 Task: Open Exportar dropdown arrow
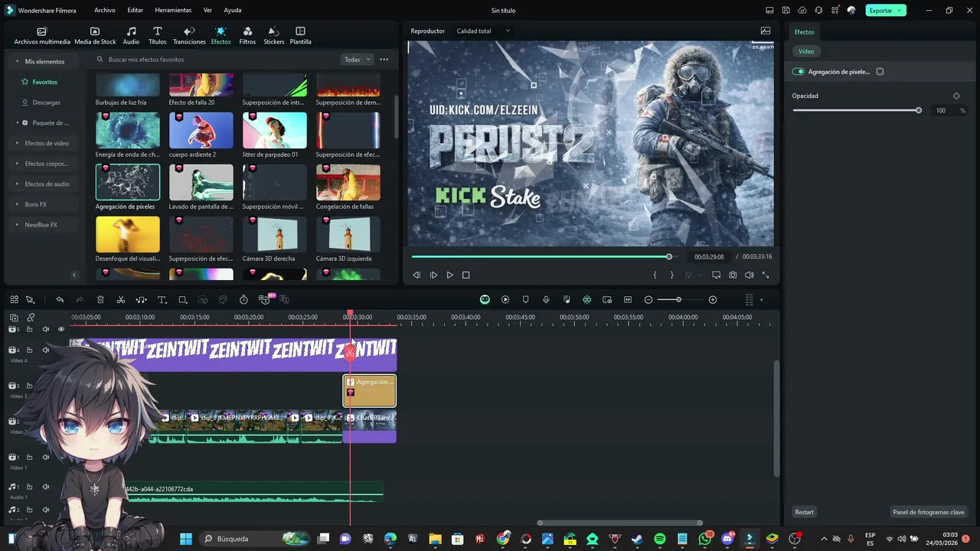coord(900,10)
